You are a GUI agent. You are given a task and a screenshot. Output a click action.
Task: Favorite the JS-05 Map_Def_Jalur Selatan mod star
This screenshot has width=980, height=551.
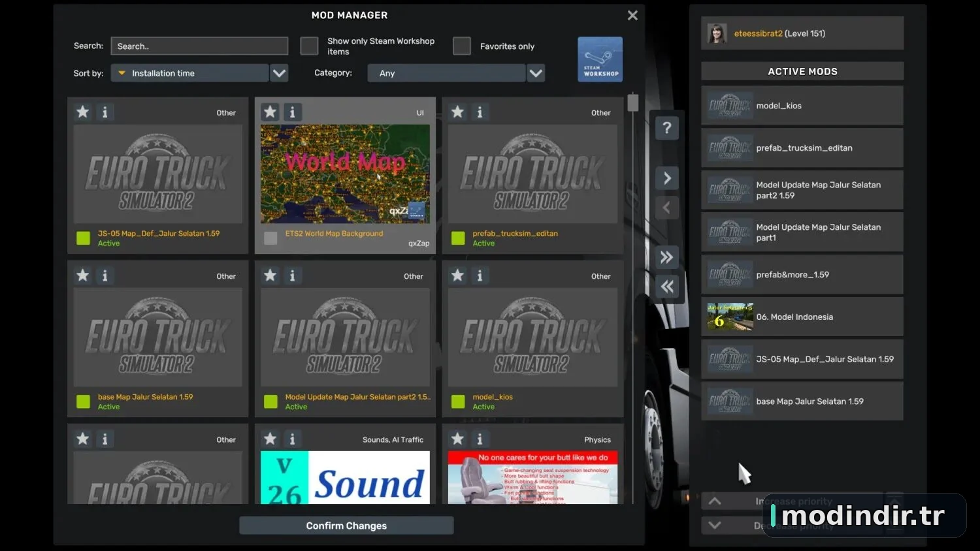(x=83, y=112)
